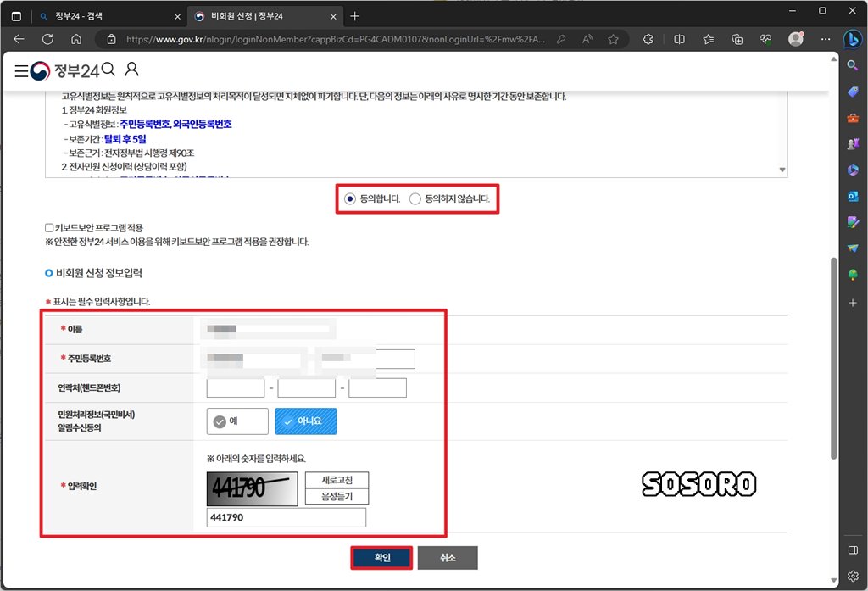Open the browser home icon

point(76,39)
